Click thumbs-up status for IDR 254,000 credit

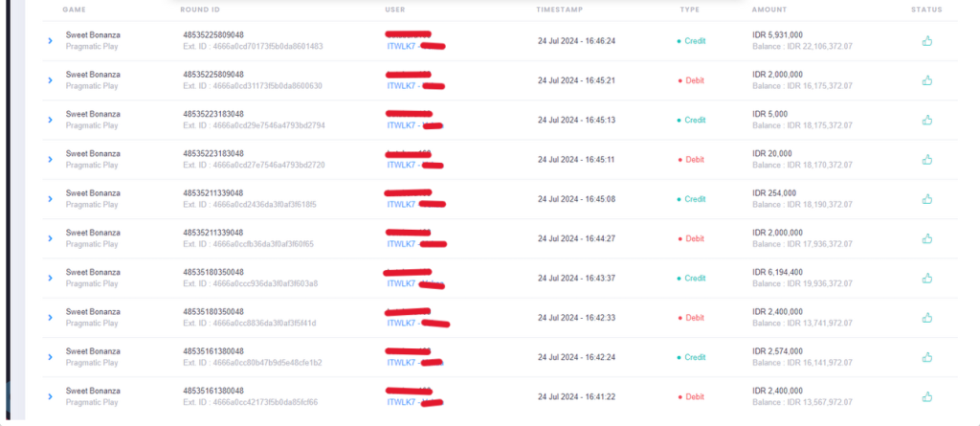pos(926,199)
